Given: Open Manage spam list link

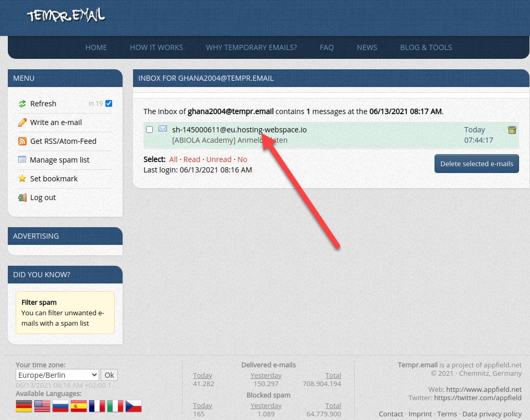Looking at the screenshot, I should click(x=59, y=160).
